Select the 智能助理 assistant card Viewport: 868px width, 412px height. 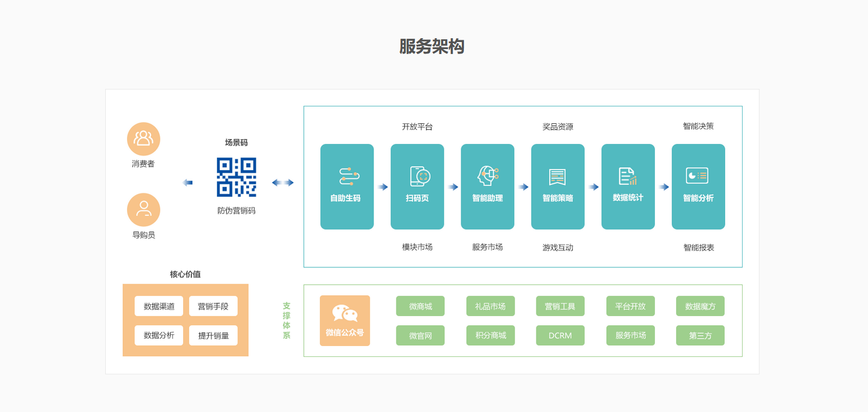(x=487, y=187)
